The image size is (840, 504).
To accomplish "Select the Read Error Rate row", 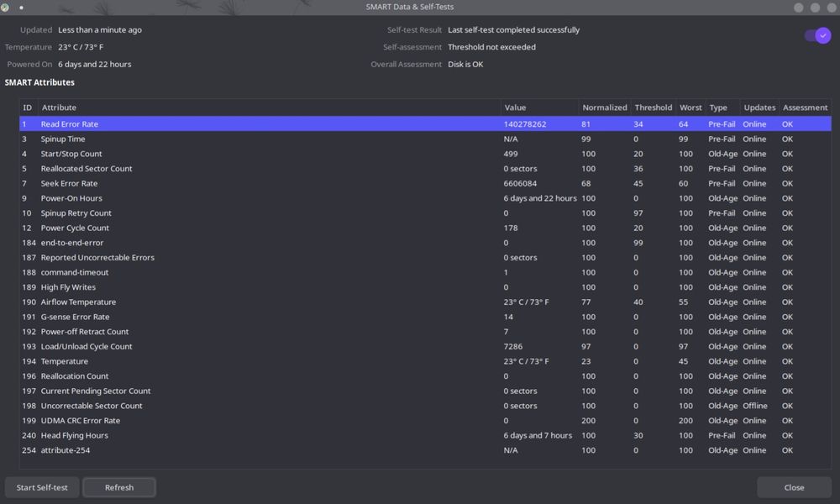I will tap(425, 123).
